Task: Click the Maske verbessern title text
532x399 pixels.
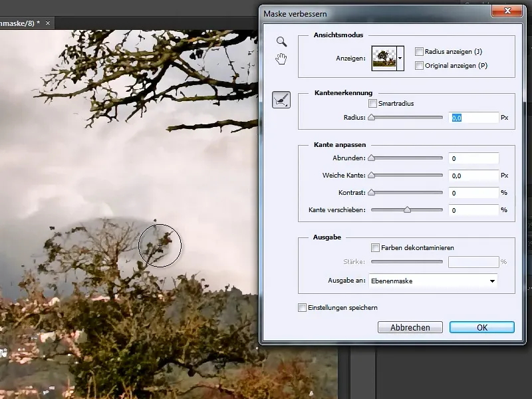Action: pyautogui.click(x=295, y=14)
